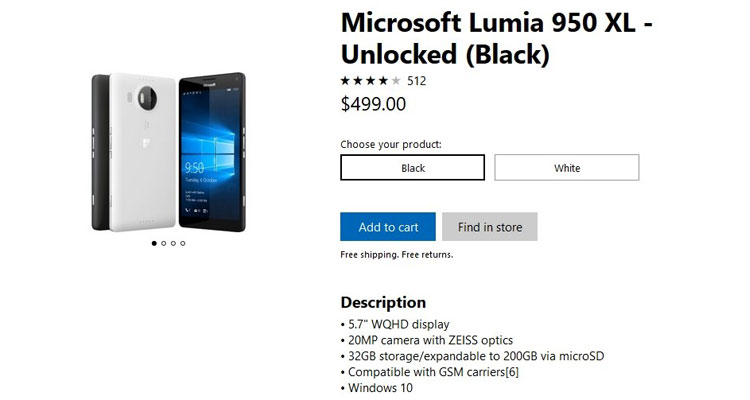The height and width of the screenshot is (400, 750).
Task: Click the Find in store button
Action: pos(490,227)
